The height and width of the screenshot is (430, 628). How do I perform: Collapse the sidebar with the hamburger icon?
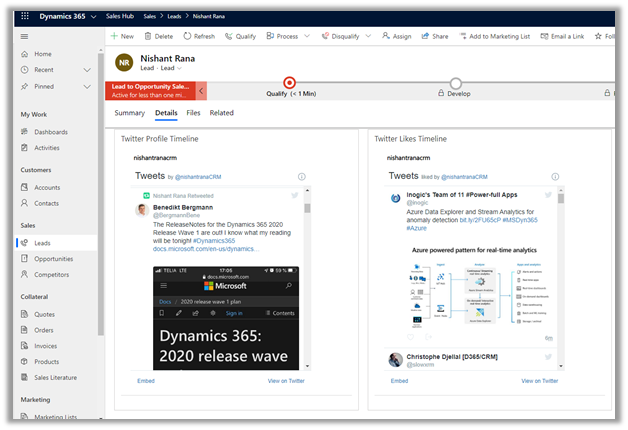(x=23, y=36)
